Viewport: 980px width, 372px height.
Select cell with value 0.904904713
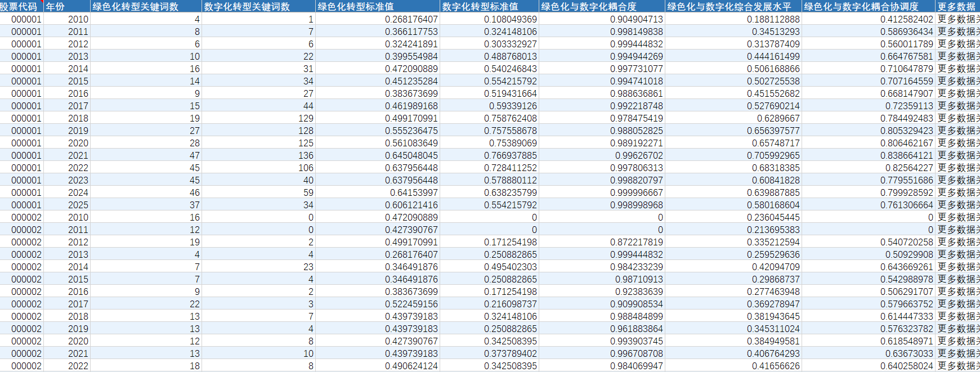click(602, 19)
